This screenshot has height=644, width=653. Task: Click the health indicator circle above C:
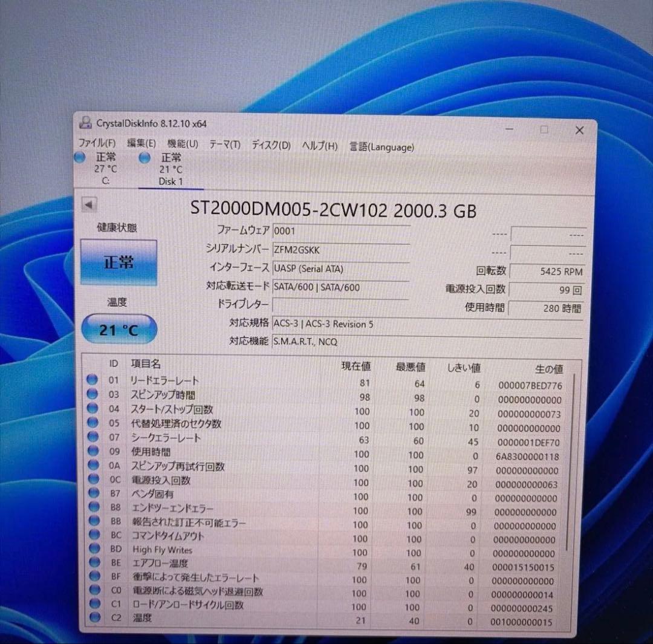(80, 157)
